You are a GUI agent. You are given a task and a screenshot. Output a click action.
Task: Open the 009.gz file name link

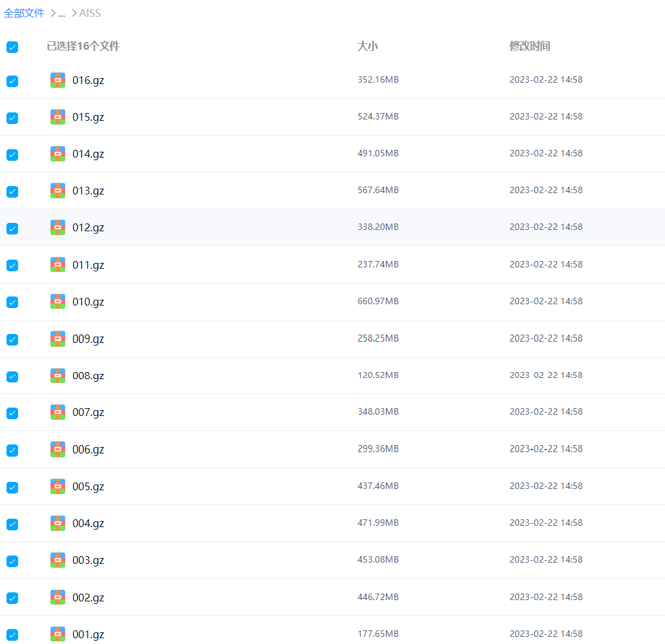[x=88, y=339]
